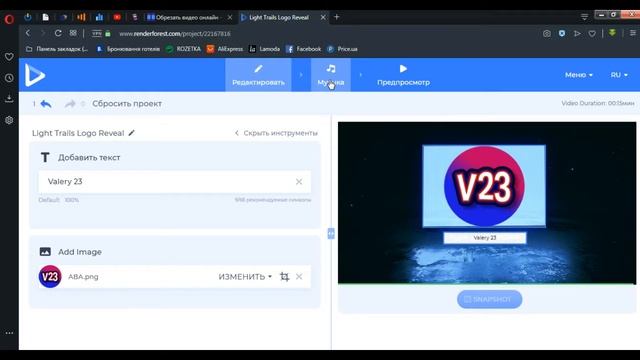Close the Light Trails Logo Reveal tab
The width and height of the screenshot is (640, 360).
pos(323,17)
